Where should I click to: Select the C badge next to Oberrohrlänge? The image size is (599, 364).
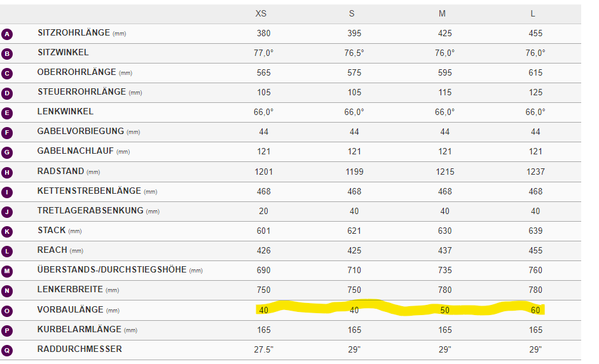point(7,74)
